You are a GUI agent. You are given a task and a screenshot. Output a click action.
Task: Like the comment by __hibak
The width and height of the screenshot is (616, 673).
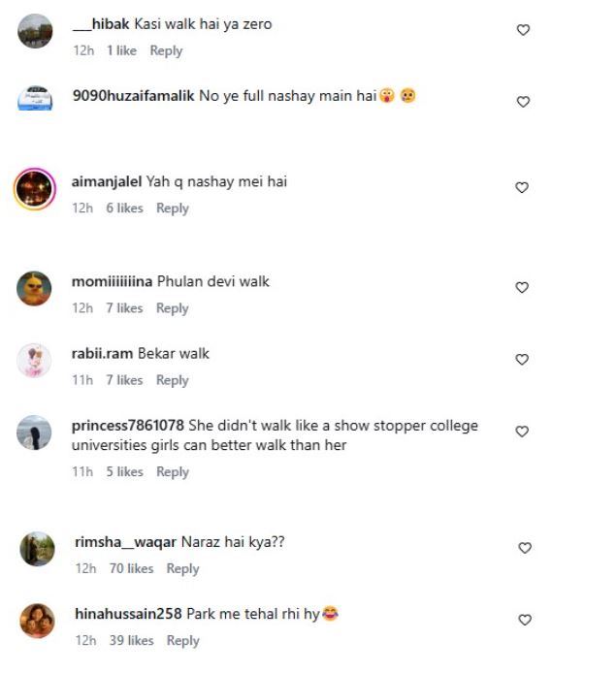click(x=523, y=30)
